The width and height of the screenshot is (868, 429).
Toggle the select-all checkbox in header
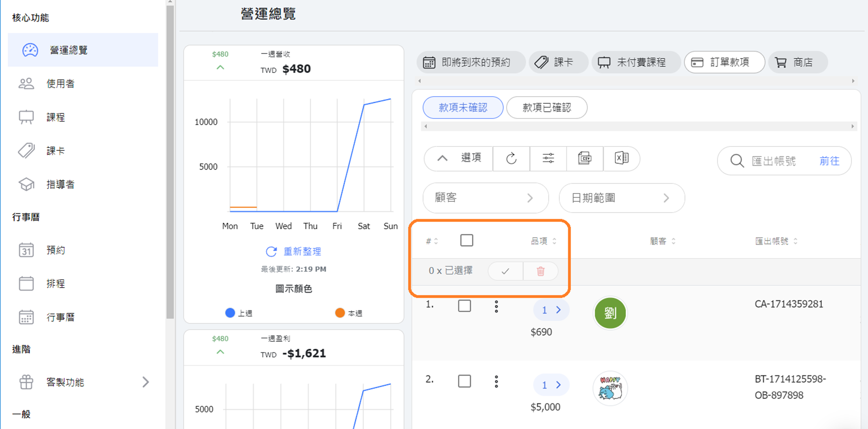(x=467, y=240)
